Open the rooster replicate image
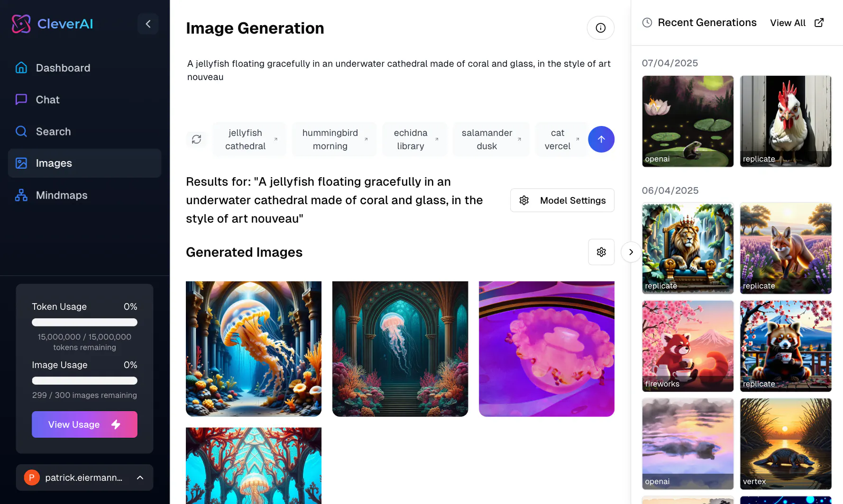843x504 pixels. pos(786,121)
